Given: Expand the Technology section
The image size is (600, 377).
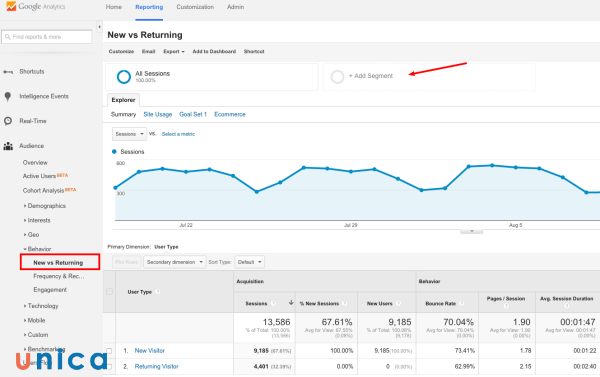Looking at the screenshot, I should (x=41, y=306).
